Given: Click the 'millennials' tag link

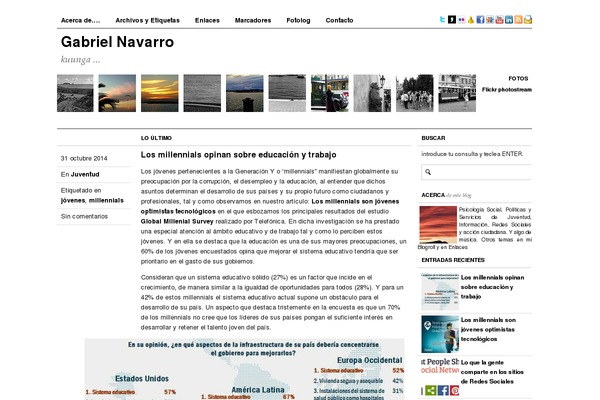Looking at the screenshot, I should coord(106,200).
